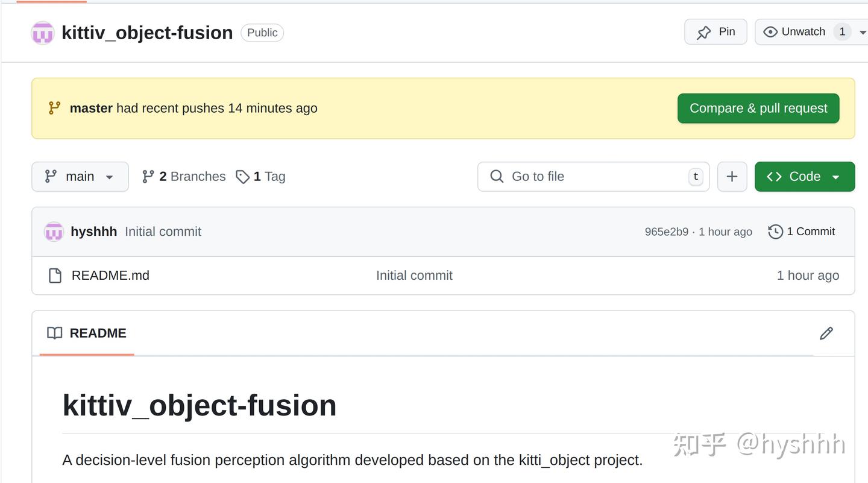Click the kittiv_object-fusion repository avatar icon
Screen dimensions: 868x483
[x=42, y=33]
